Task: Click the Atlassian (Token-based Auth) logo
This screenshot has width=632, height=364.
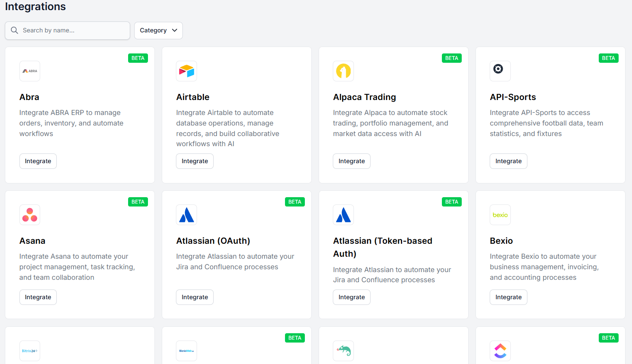Action: pos(343,215)
